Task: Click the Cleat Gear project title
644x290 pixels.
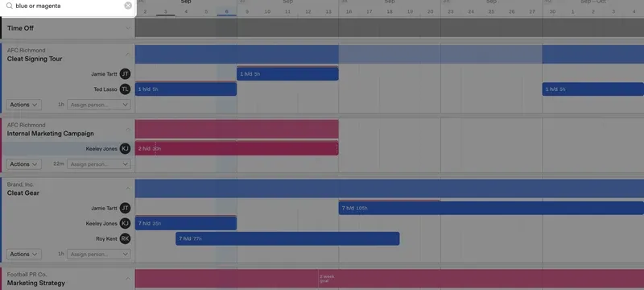Action: (23, 193)
